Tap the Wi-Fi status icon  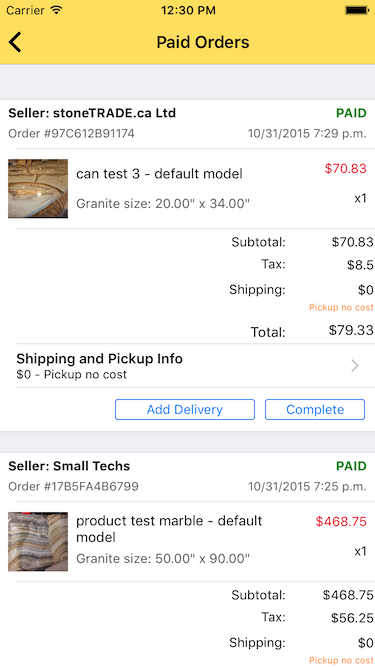[56, 10]
